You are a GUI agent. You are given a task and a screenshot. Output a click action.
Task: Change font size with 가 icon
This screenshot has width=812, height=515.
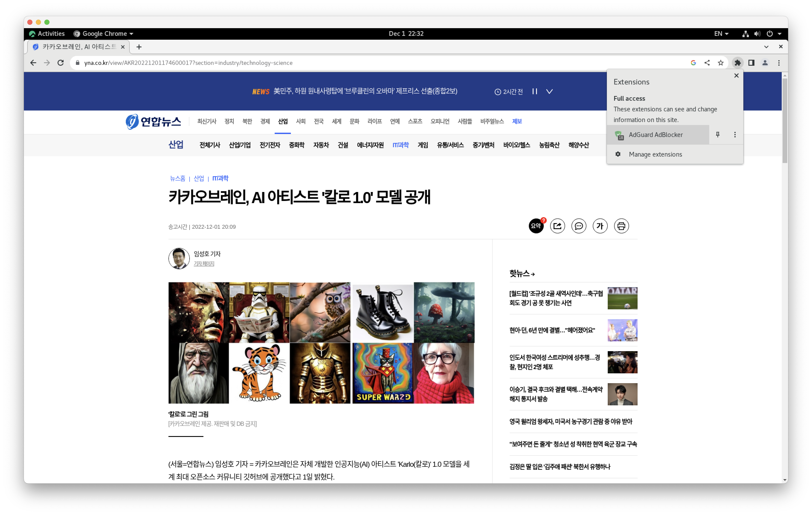[600, 226]
